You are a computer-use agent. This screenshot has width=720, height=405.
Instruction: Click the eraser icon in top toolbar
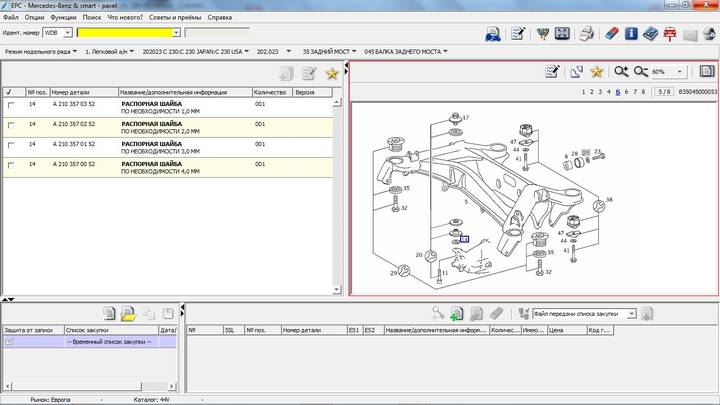point(613,34)
